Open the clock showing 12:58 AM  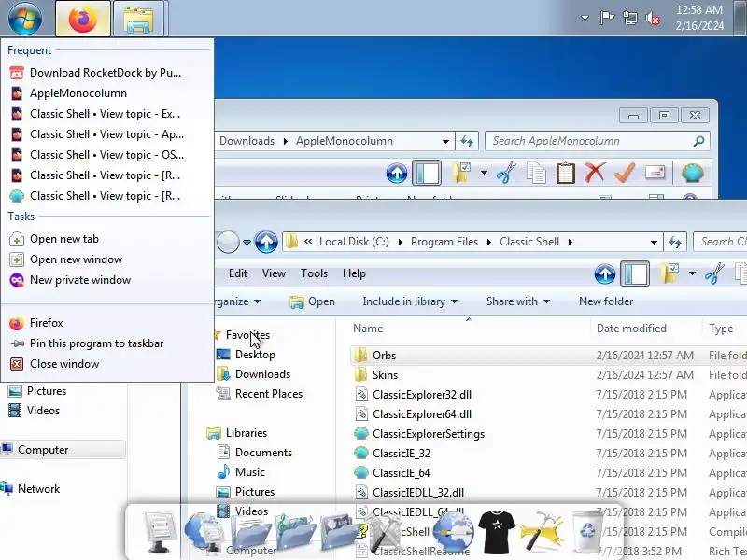[x=698, y=18]
